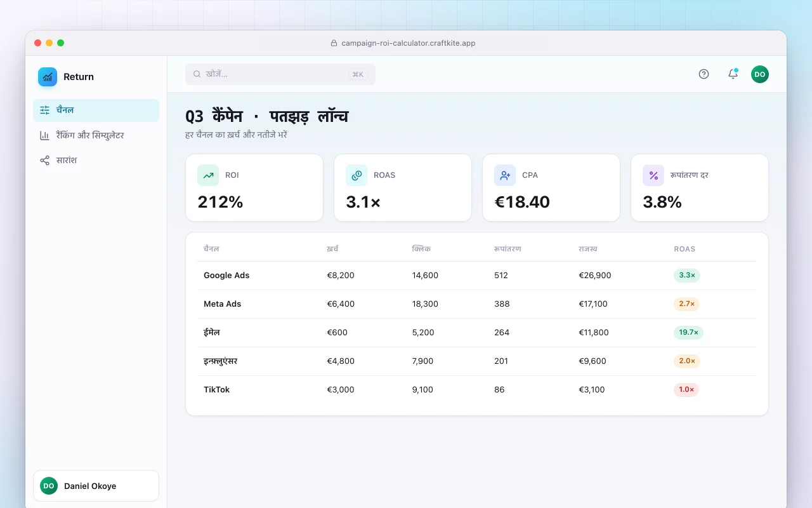This screenshot has height=508, width=812.
Task: Click the ख़र्च column header
Action: click(332, 249)
